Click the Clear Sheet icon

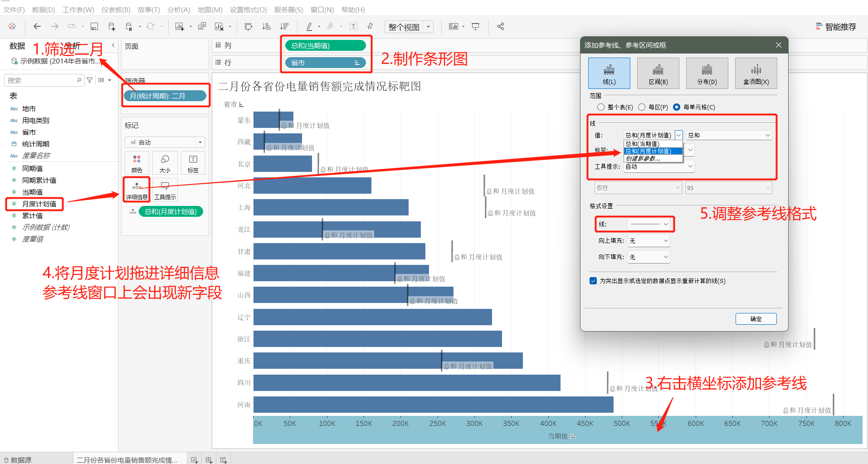219,26
